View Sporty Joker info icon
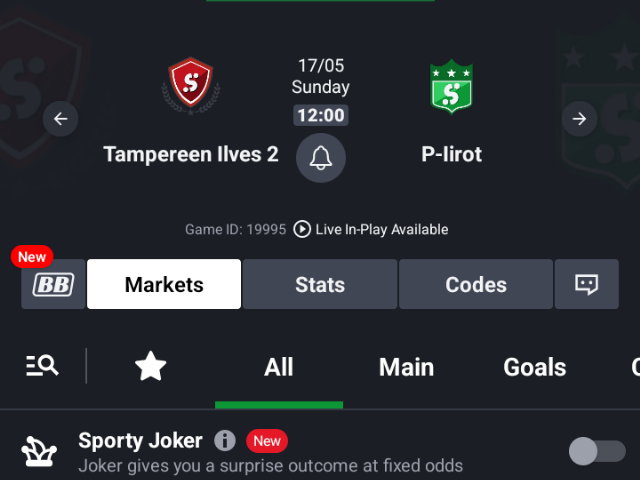 225,440
